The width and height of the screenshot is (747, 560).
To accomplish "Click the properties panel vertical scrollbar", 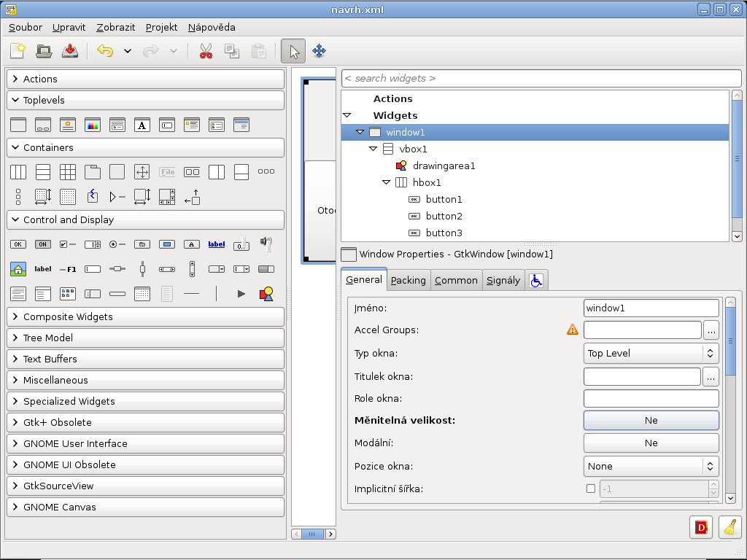I will point(730,341).
